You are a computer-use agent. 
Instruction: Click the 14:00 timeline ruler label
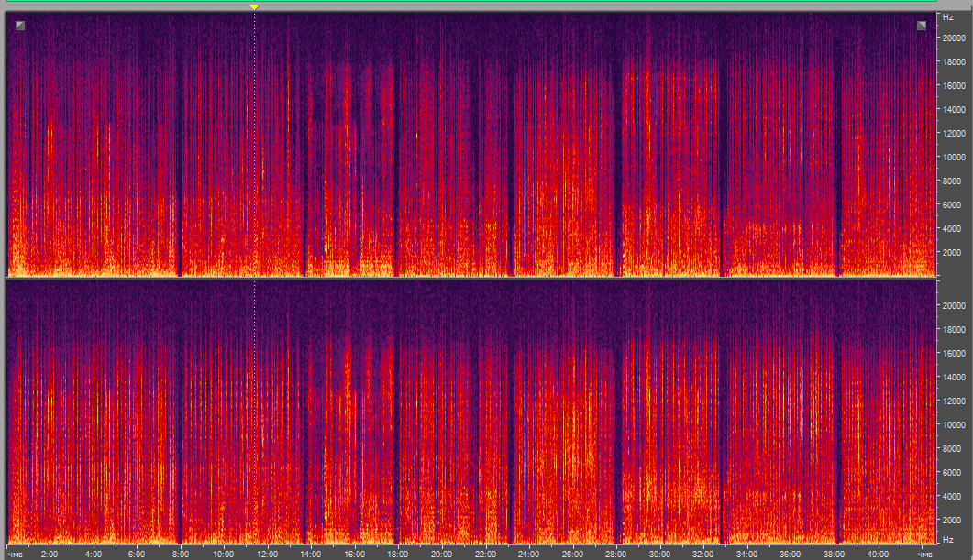coord(310,554)
